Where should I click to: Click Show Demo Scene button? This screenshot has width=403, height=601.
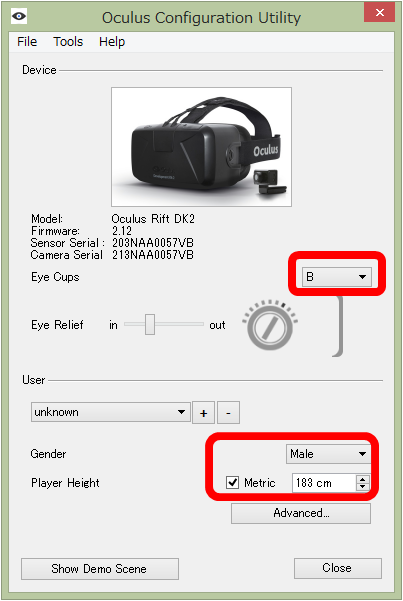(100, 569)
